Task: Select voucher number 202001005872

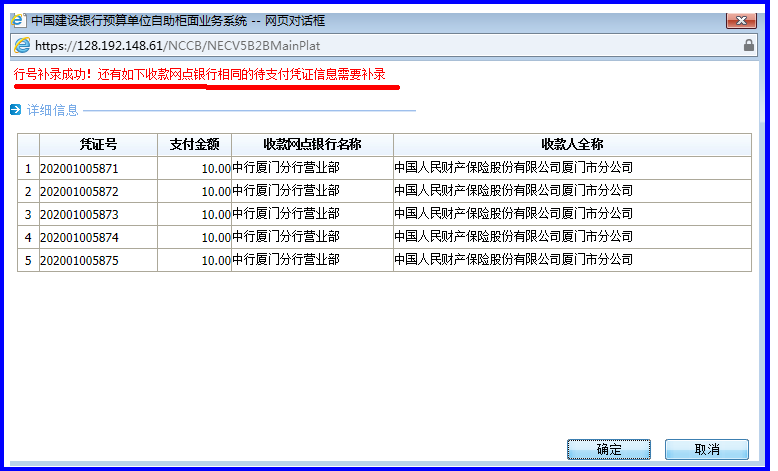Action: [79, 191]
